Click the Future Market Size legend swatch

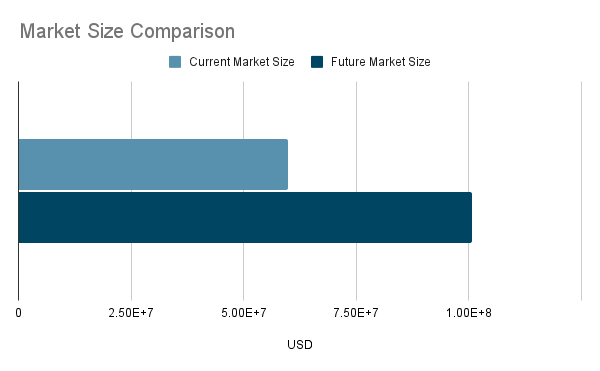(317, 62)
